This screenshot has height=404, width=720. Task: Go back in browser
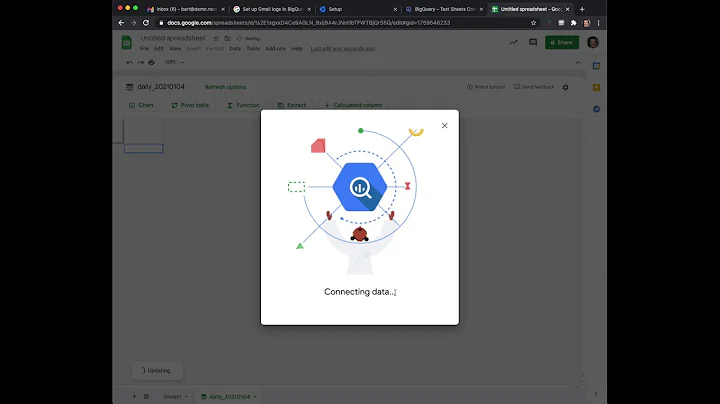pos(121,22)
